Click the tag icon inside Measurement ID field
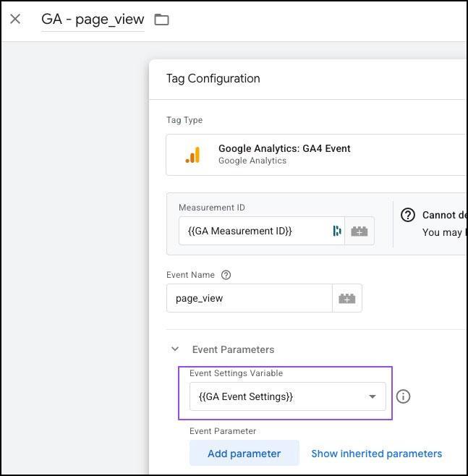The height and width of the screenshot is (476, 468). [337, 231]
